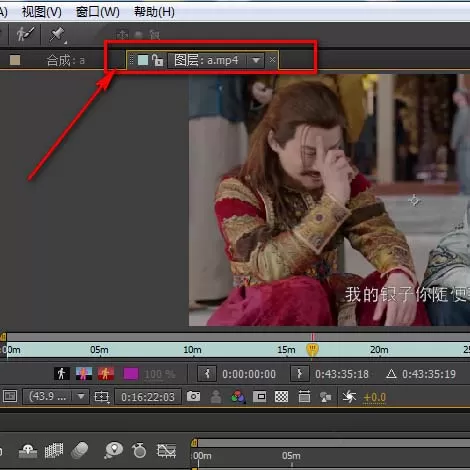470x470 pixels.
Task: Open the 帮助(H) menu
Action: pyautogui.click(x=154, y=12)
